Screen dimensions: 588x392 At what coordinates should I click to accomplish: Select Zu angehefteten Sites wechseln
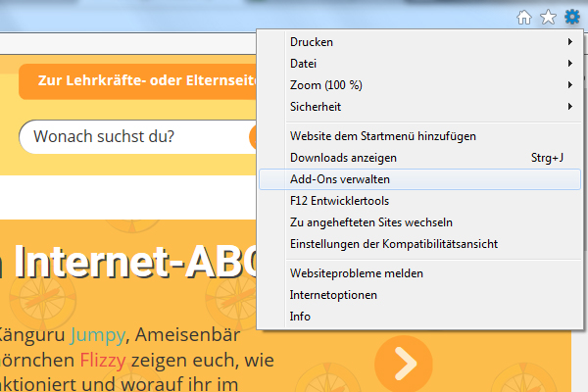pos(370,222)
